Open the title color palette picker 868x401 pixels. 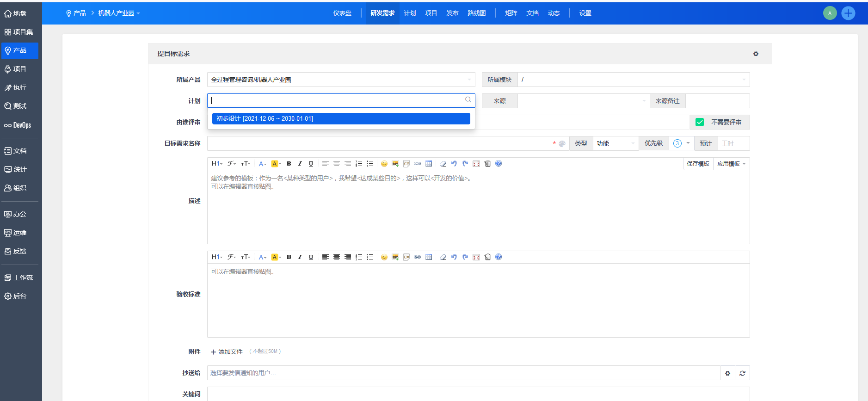[562, 144]
